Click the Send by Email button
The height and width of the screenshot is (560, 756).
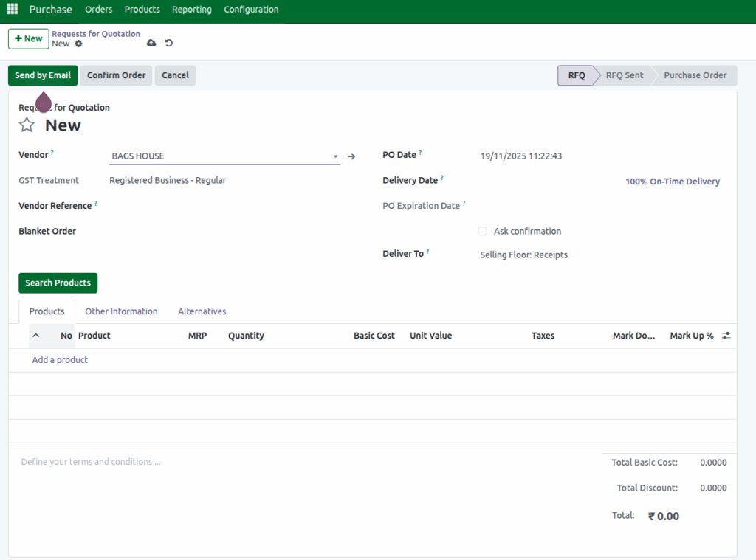pos(42,75)
